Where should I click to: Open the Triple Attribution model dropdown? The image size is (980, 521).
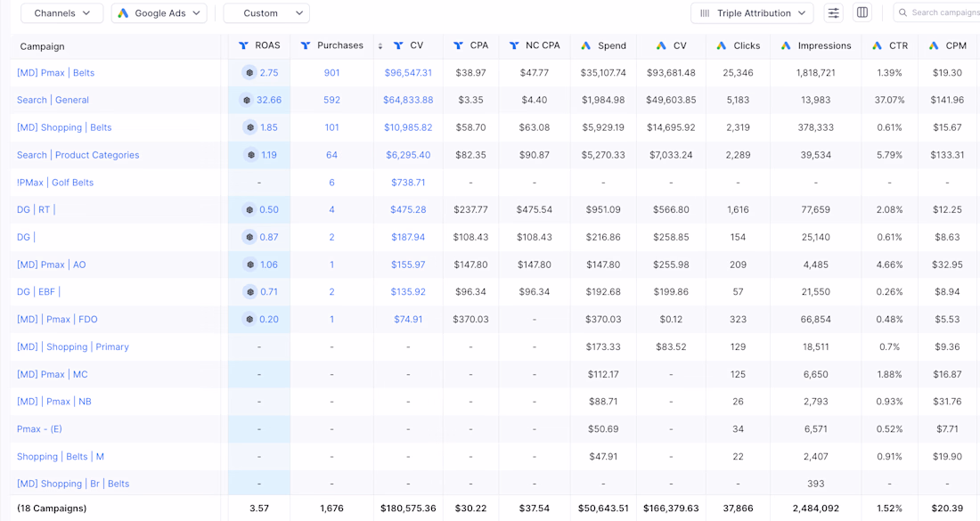point(752,13)
